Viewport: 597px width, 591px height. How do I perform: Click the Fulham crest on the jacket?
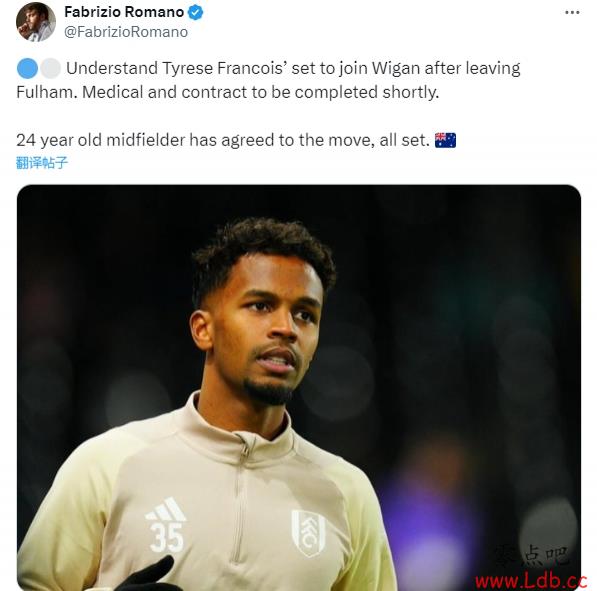click(308, 533)
